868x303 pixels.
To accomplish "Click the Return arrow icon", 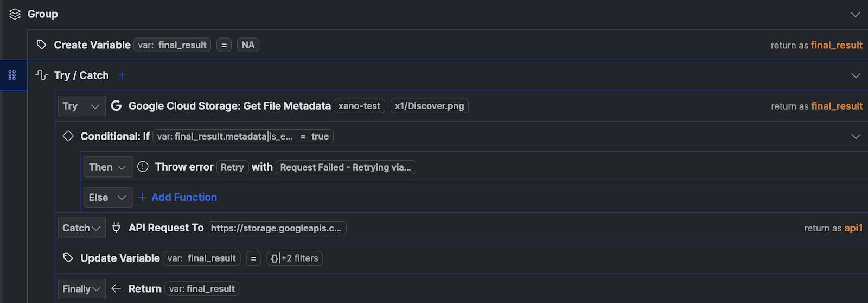I will click(116, 288).
